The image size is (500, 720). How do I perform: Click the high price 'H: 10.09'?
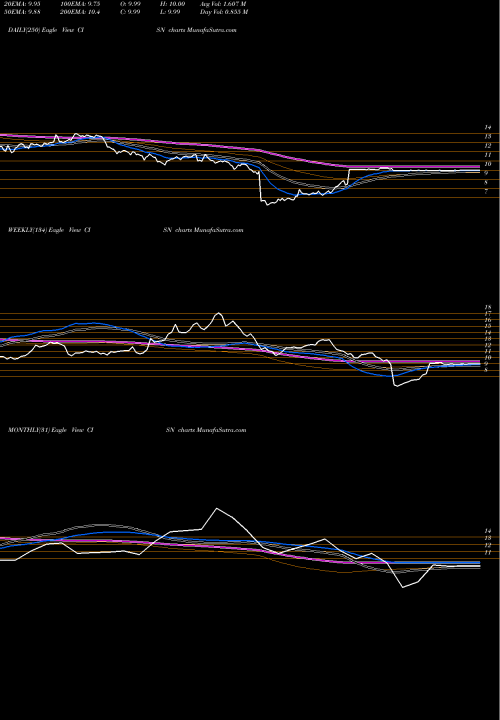pos(174,3)
